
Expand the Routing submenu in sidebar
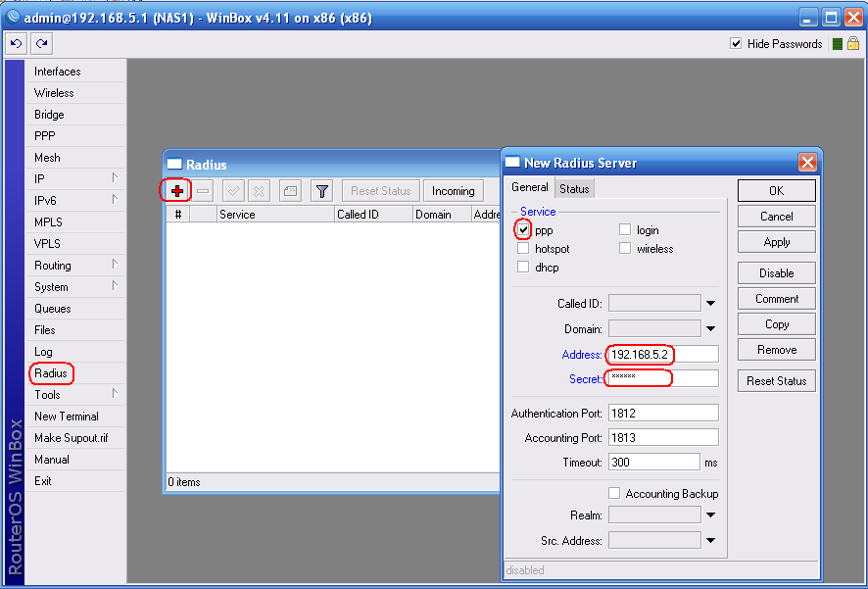coord(115,265)
